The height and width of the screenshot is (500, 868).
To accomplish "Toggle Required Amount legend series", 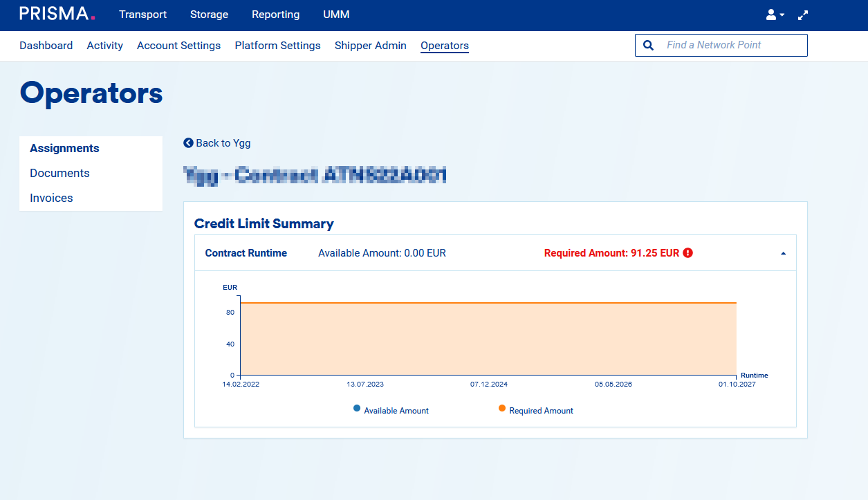I will [536, 410].
